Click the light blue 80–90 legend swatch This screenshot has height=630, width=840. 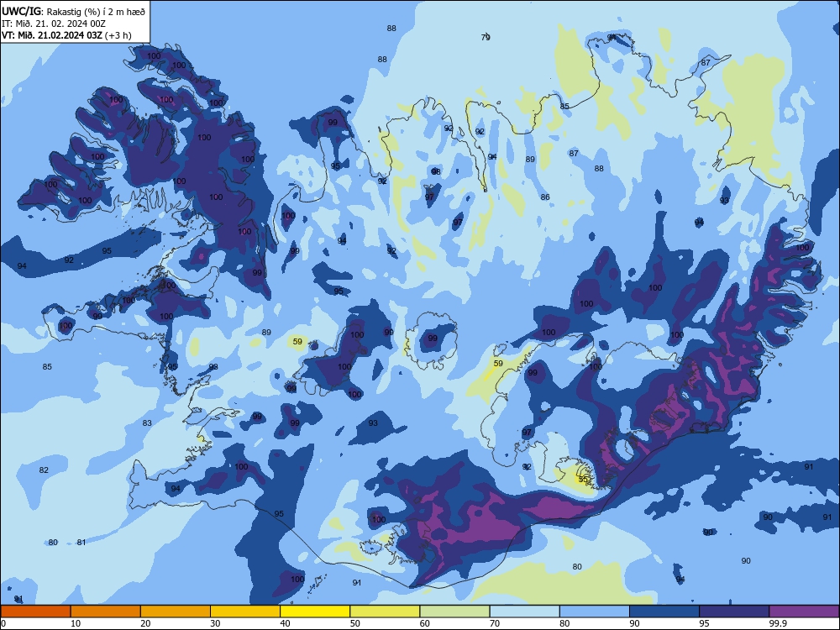coord(595,612)
